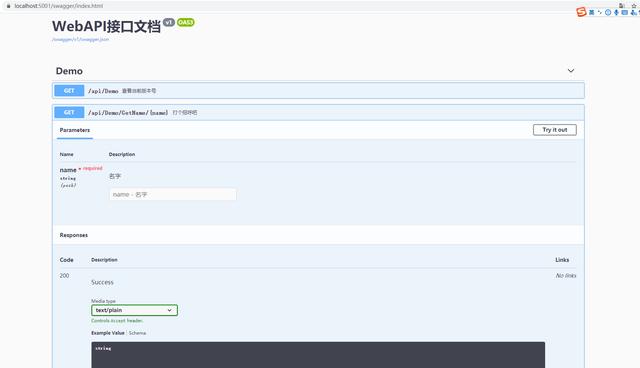Click the 200 response code
640x368 pixels.
tap(64, 275)
